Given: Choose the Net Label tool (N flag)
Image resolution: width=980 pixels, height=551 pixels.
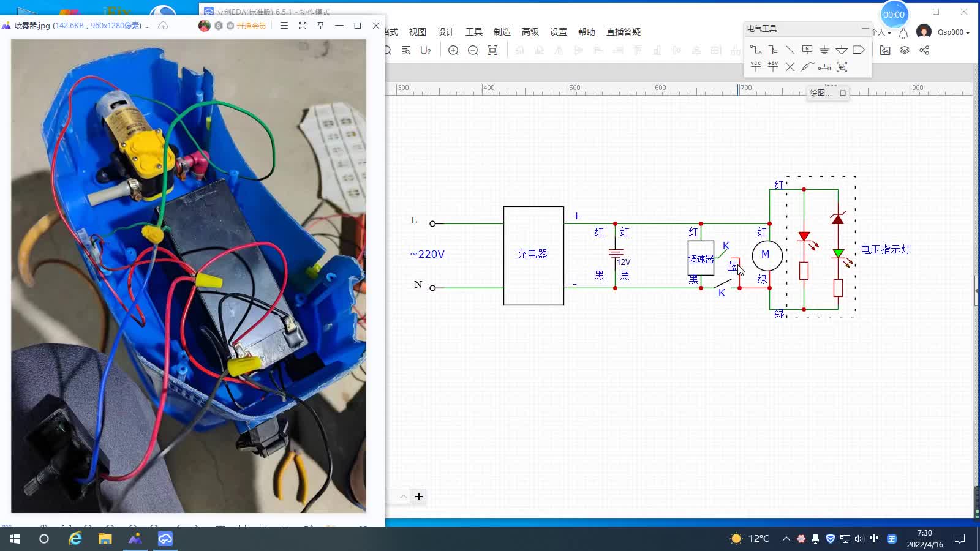Looking at the screenshot, I should pos(807,50).
